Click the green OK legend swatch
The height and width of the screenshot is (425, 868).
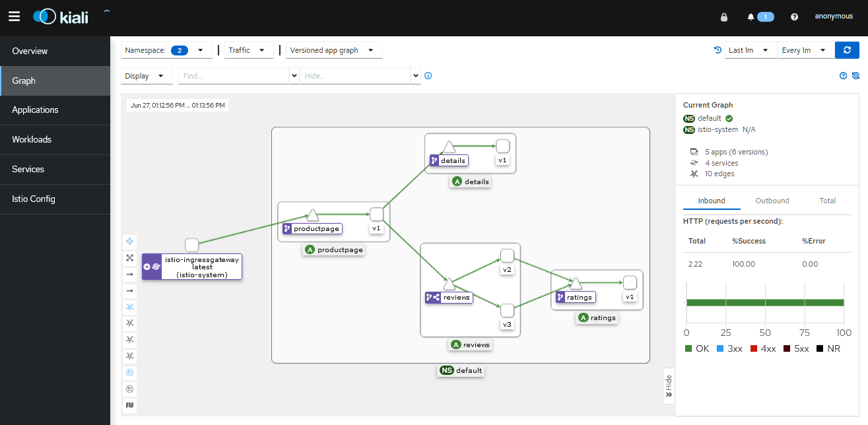[688, 348]
